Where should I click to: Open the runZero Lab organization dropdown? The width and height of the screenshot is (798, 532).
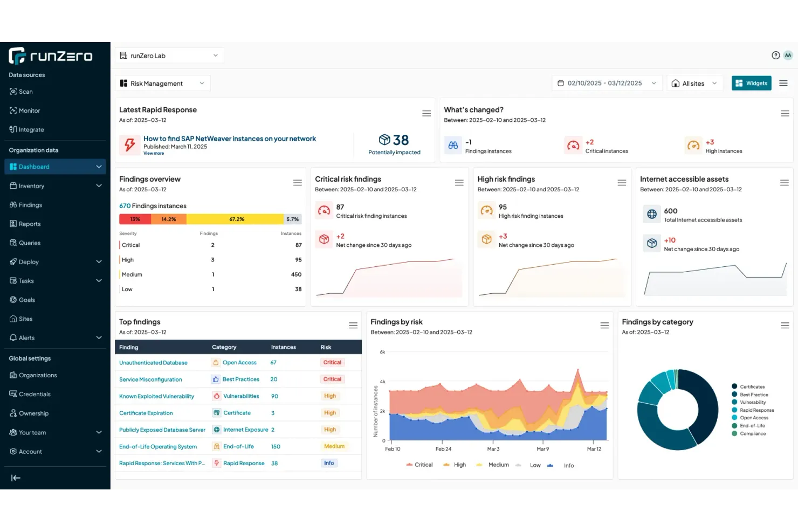pos(169,56)
